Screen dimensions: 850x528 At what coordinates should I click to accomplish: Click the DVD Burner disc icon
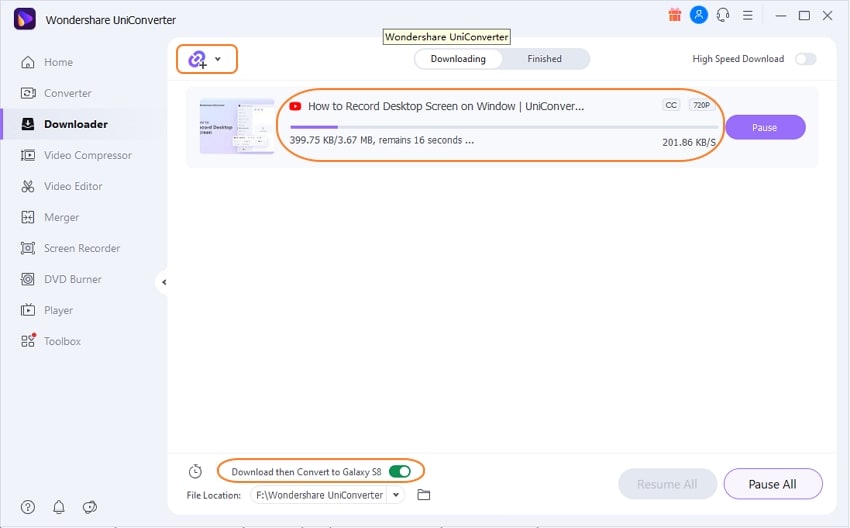pyautogui.click(x=28, y=279)
